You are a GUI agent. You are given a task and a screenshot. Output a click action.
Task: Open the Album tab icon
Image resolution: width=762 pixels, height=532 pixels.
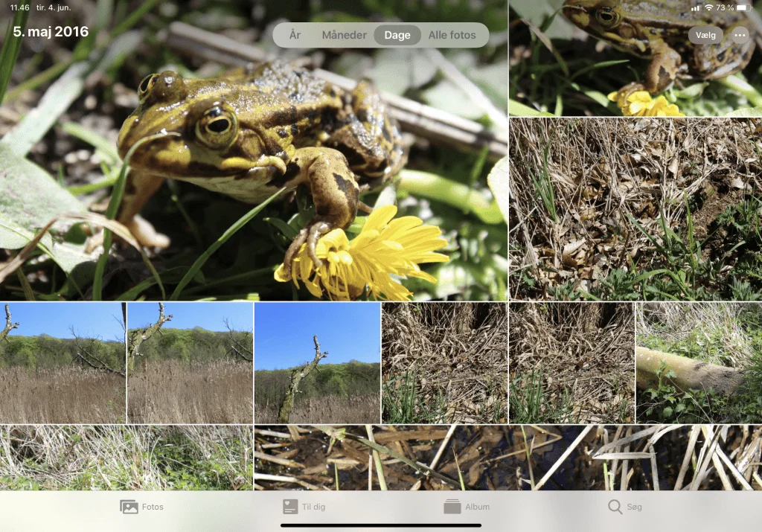coord(452,507)
